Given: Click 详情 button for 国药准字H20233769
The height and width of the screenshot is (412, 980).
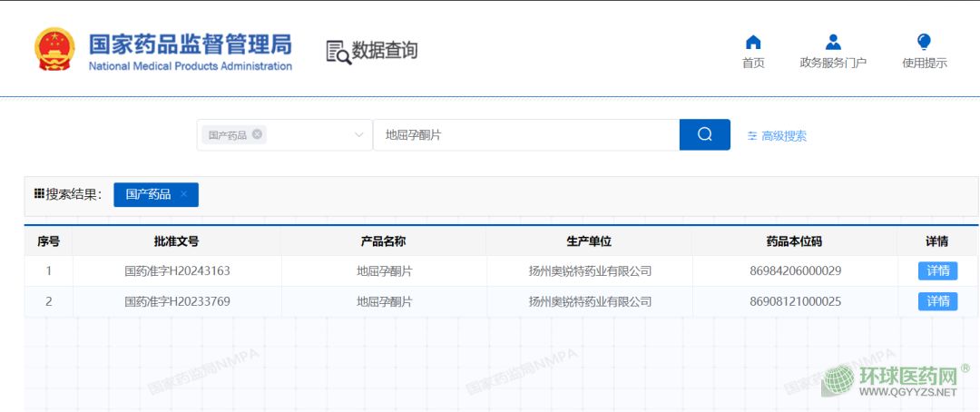Looking at the screenshot, I should point(936,301).
